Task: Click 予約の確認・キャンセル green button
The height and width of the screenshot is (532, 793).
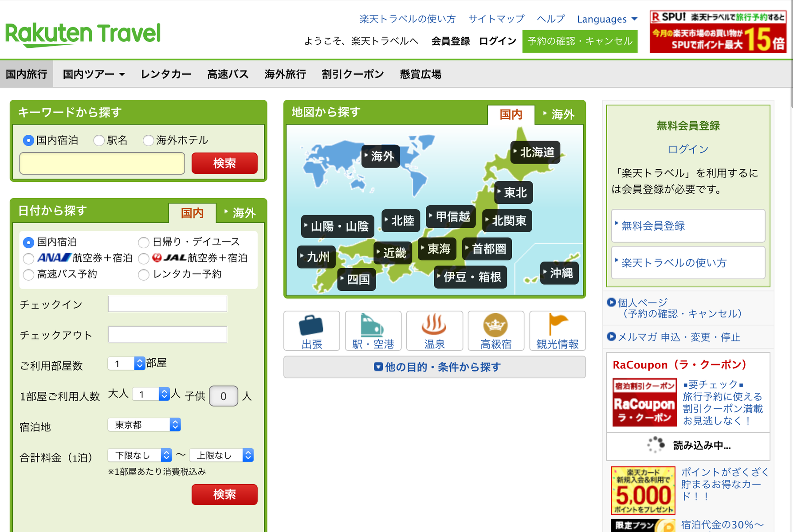Action: tap(580, 41)
